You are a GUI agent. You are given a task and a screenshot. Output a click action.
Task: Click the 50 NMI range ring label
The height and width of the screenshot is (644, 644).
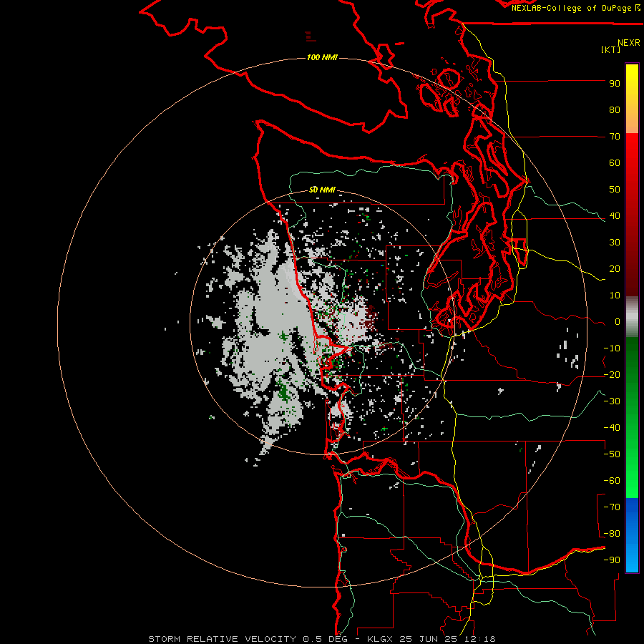pos(322,190)
